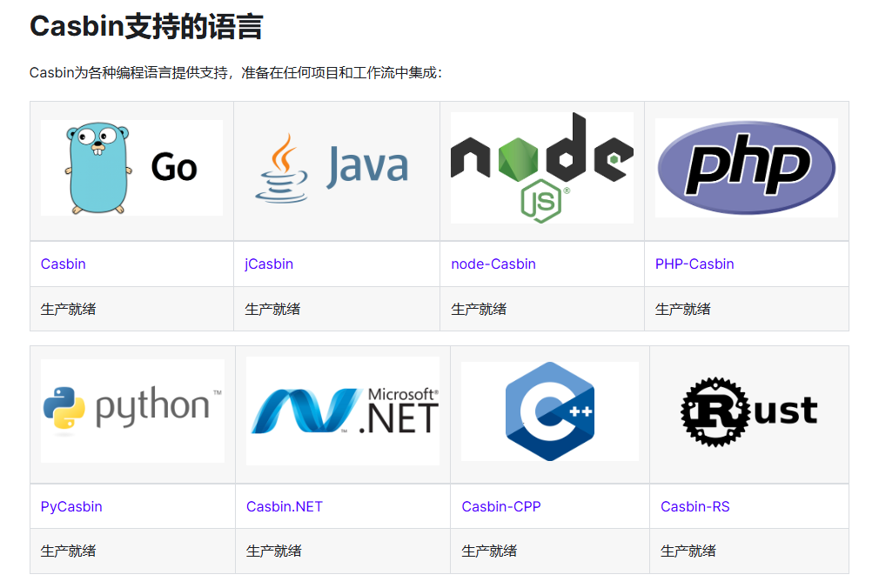Open the jCasbin link
Image resolution: width=879 pixels, height=588 pixels.
[268, 264]
